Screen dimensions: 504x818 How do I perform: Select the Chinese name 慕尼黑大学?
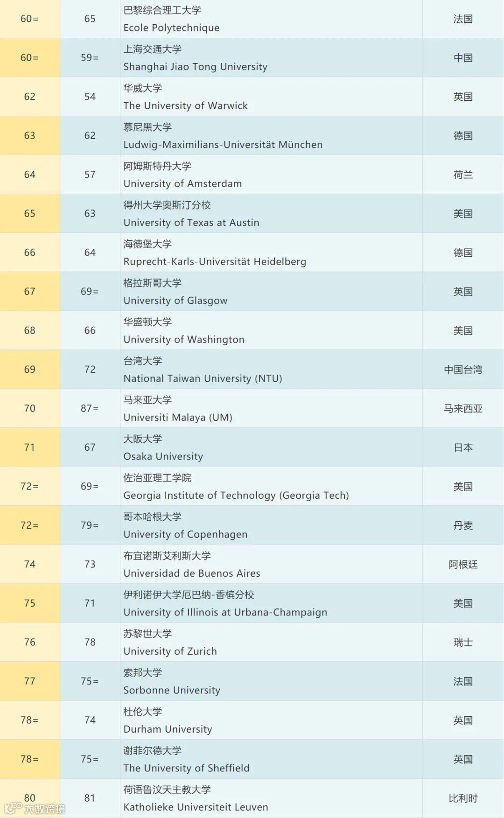(147, 127)
